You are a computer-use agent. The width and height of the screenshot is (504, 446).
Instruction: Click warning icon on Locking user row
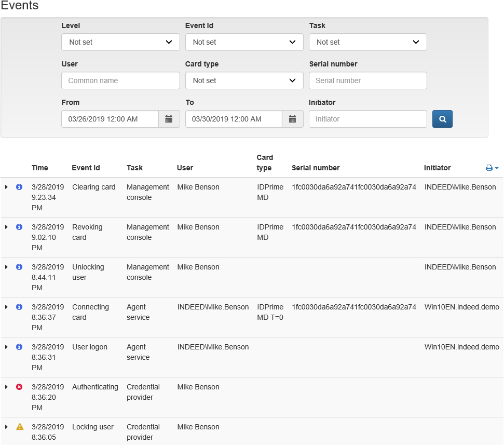tap(20, 427)
